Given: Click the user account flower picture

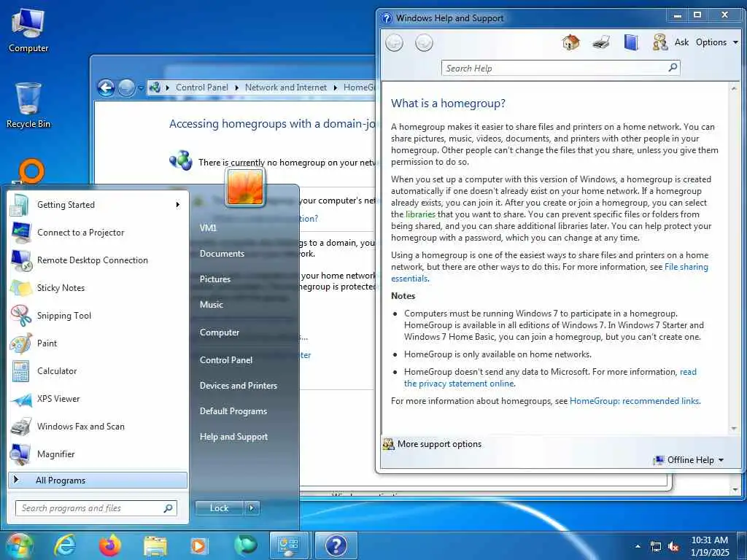Looking at the screenshot, I should pos(245,187).
